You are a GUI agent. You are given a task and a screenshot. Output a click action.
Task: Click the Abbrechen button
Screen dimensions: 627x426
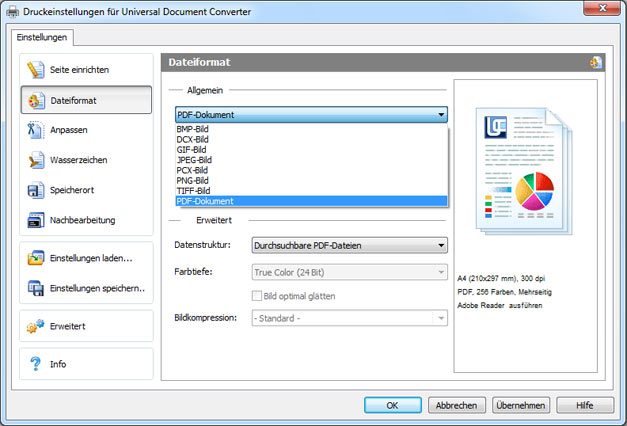pyautogui.click(x=457, y=405)
